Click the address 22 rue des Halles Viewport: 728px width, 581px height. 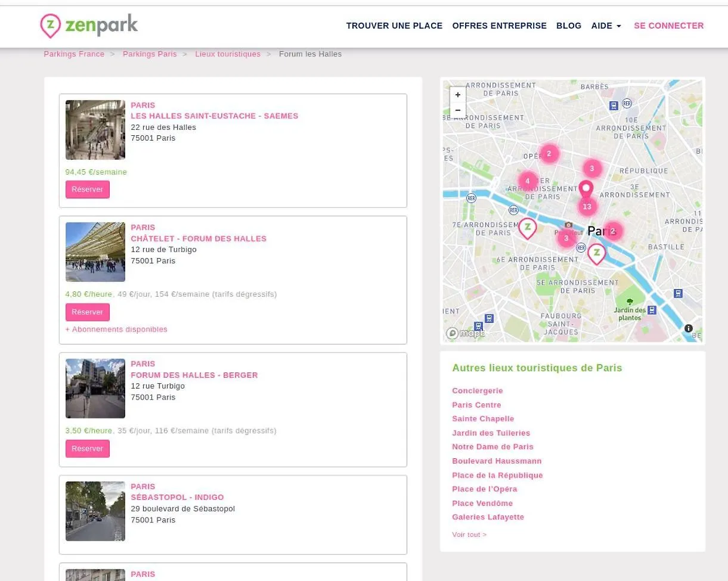coord(163,128)
